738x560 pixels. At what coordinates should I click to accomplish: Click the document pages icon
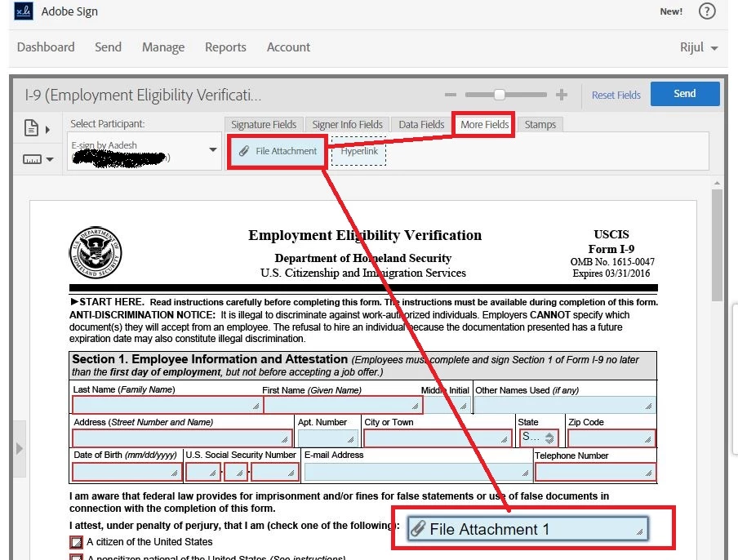coord(32,128)
